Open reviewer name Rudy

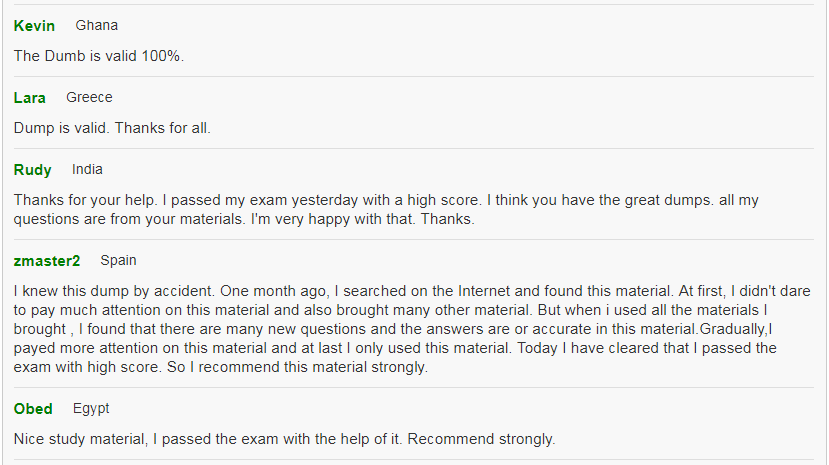[x=33, y=170]
